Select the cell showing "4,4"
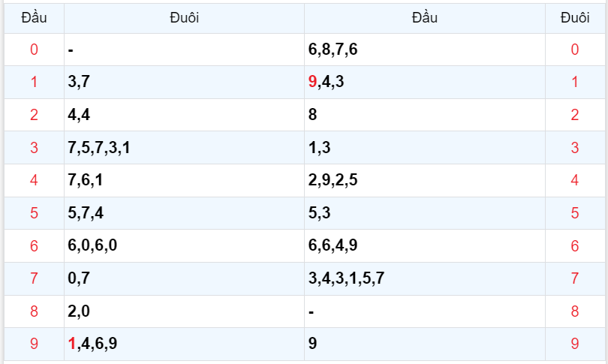 (x=79, y=116)
